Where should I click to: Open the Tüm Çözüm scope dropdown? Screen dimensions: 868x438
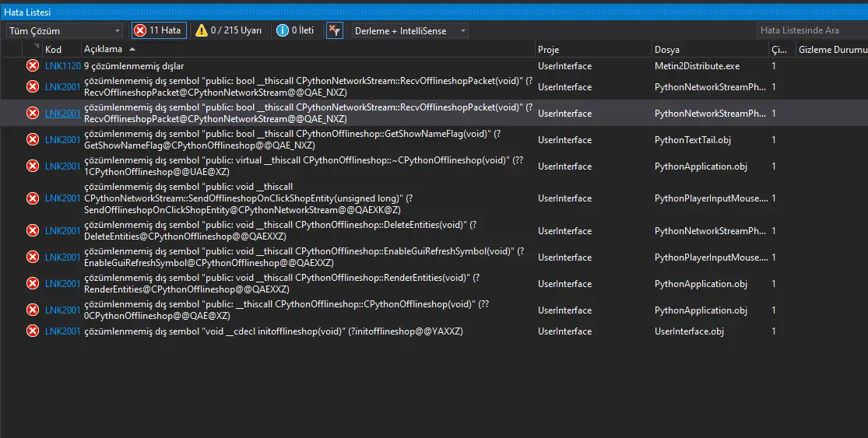click(x=65, y=30)
